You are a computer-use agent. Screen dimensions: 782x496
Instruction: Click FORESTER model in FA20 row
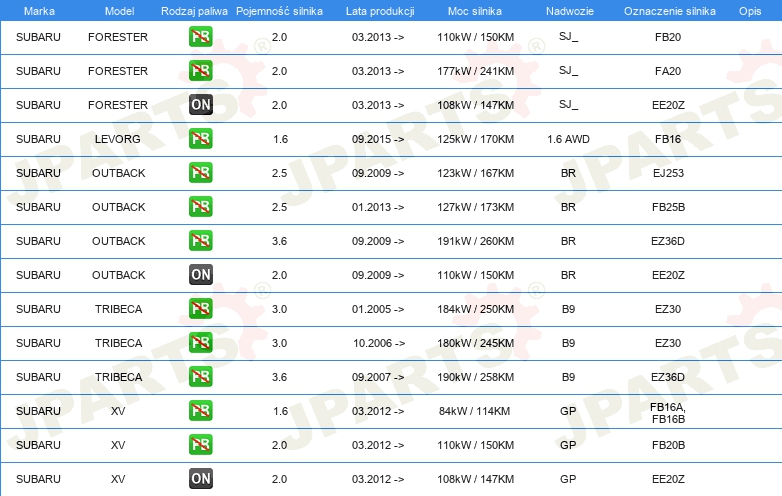pos(118,71)
